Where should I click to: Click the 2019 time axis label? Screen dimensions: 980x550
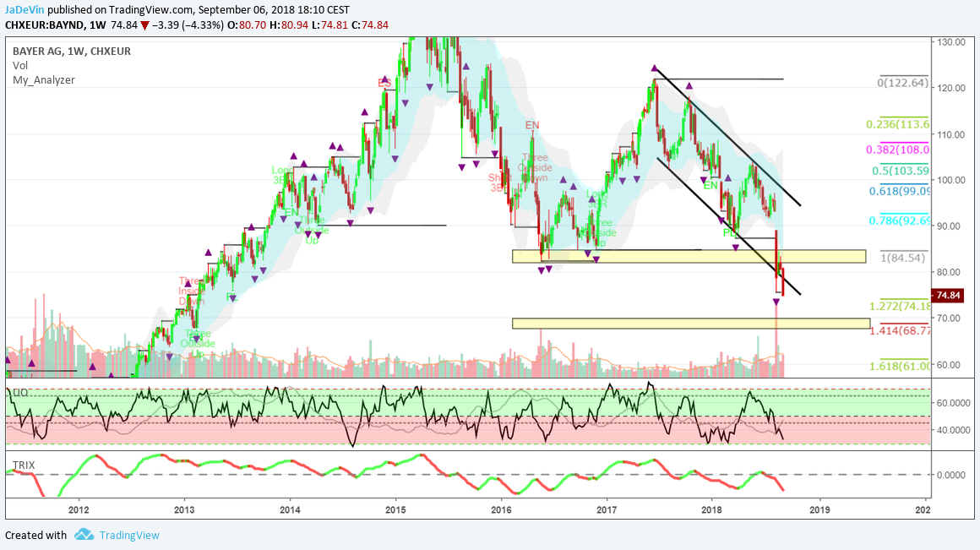pyautogui.click(x=819, y=509)
